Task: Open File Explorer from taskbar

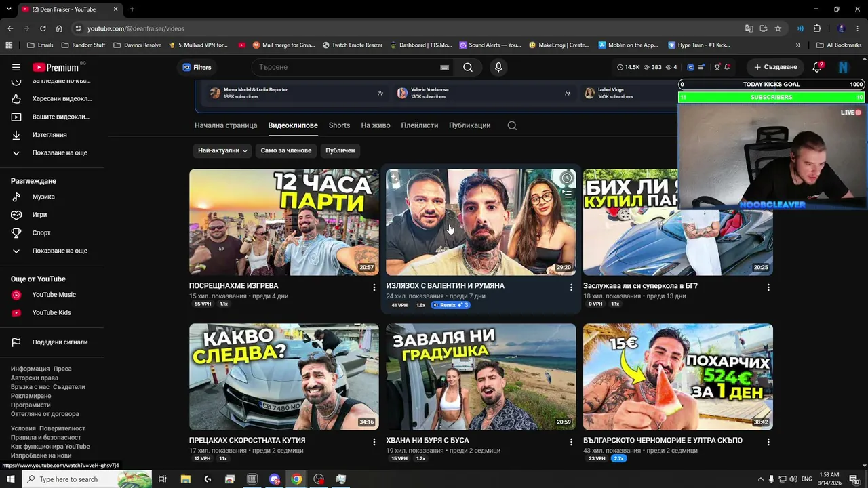Action: tap(186, 479)
